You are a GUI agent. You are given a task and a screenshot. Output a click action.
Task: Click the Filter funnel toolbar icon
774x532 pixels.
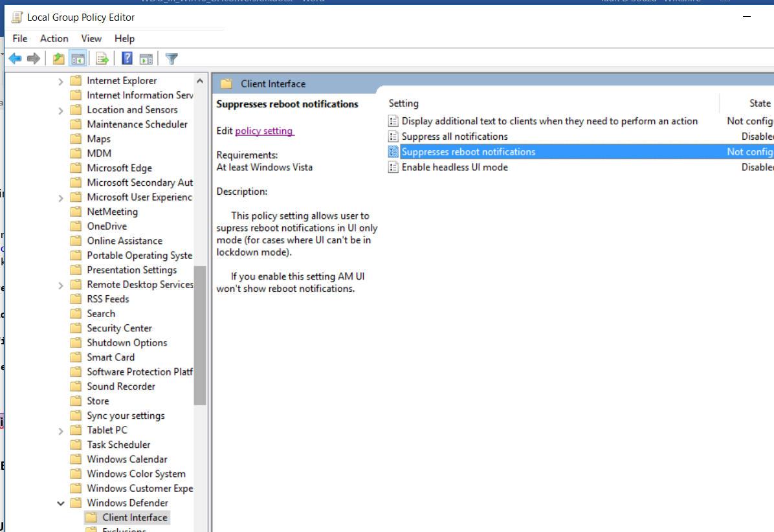(x=171, y=59)
